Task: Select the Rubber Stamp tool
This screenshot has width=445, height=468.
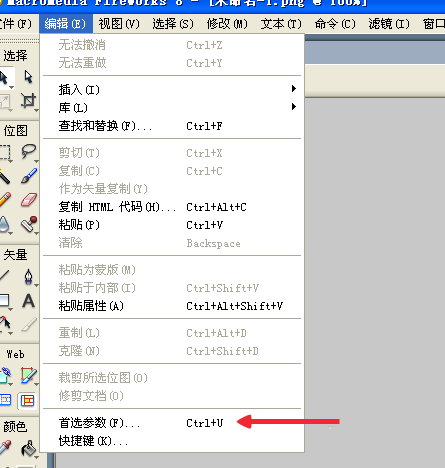Action: 29,224
